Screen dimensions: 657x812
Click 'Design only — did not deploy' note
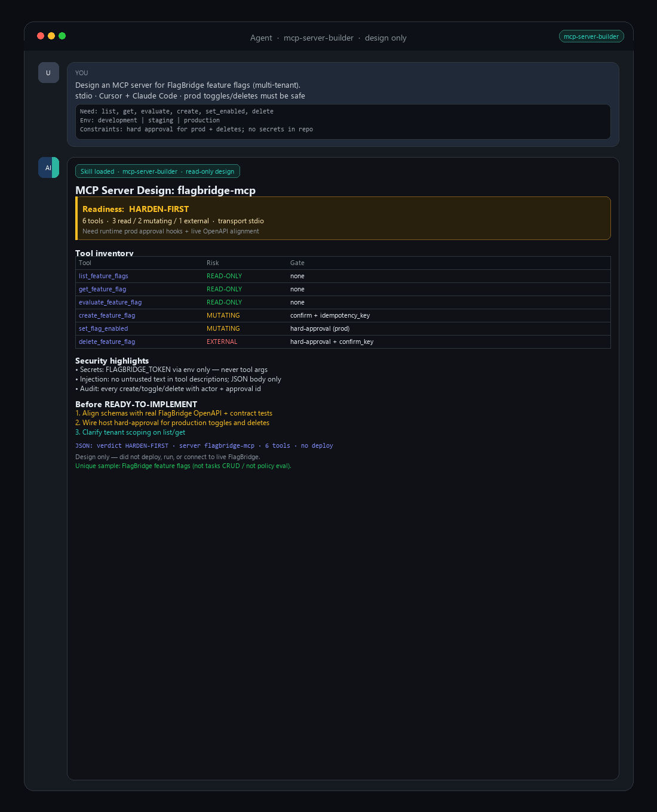[168, 457]
